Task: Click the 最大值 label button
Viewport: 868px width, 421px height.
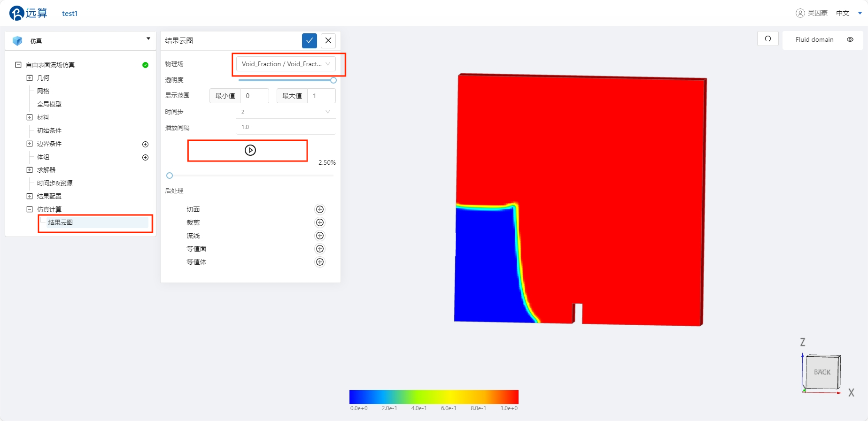Action: pyautogui.click(x=292, y=96)
